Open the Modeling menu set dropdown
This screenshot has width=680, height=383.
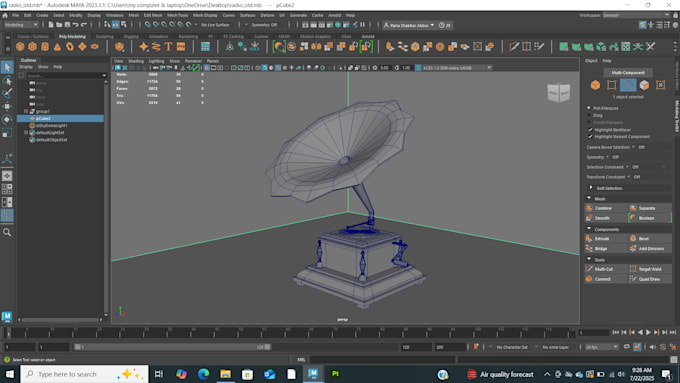21,25
